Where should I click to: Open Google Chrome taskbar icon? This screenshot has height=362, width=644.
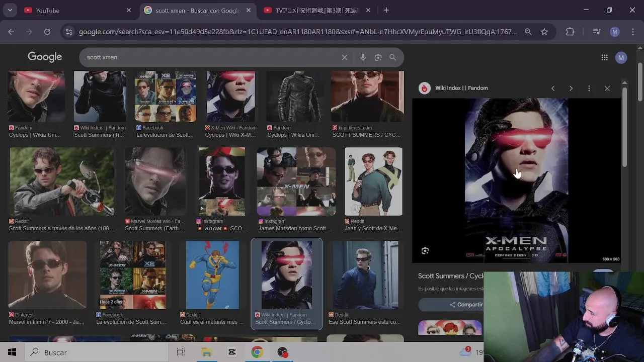point(257,352)
